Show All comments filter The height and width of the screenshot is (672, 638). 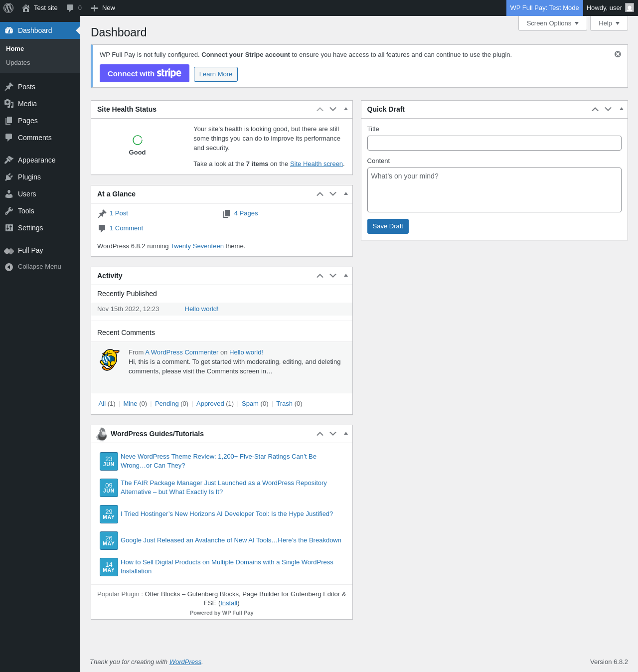click(x=102, y=404)
